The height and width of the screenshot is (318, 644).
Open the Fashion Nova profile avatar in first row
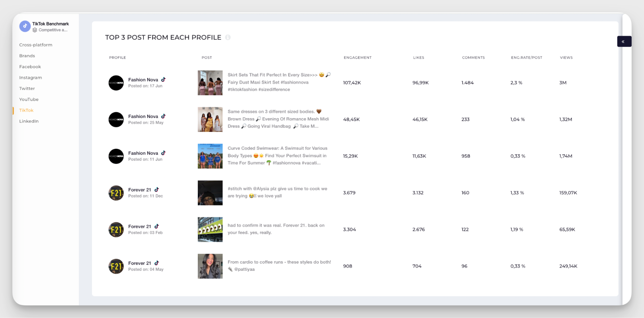click(x=116, y=83)
